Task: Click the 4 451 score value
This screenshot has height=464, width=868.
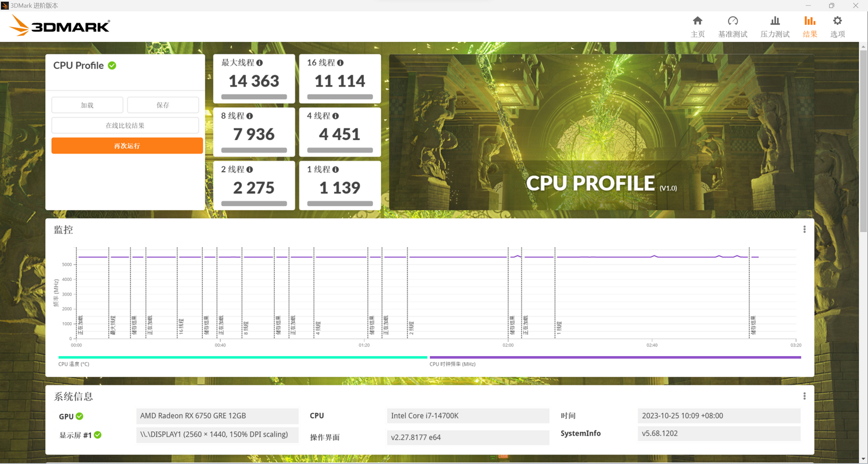Action: pyautogui.click(x=340, y=135)
